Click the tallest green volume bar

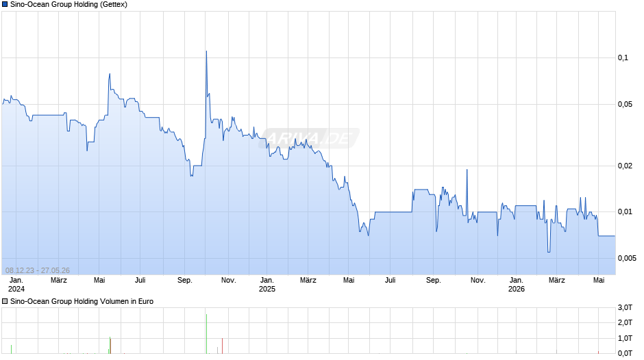tap(207, 334)
